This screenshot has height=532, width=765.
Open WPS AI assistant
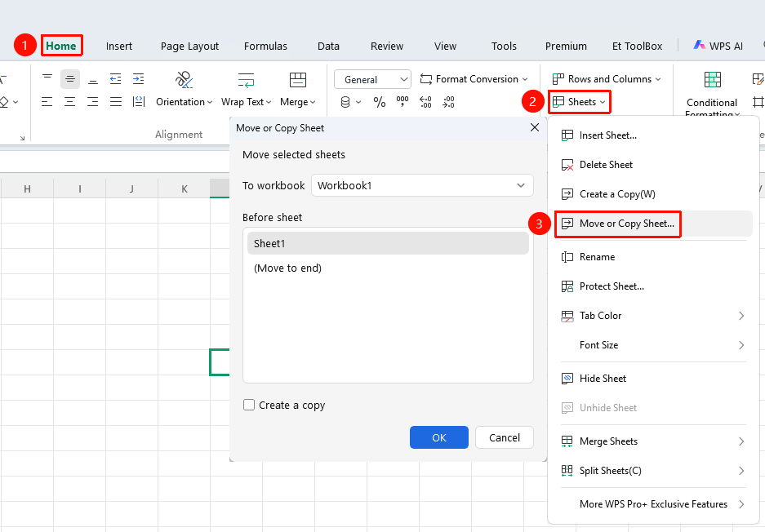click(x=718, y=46)
